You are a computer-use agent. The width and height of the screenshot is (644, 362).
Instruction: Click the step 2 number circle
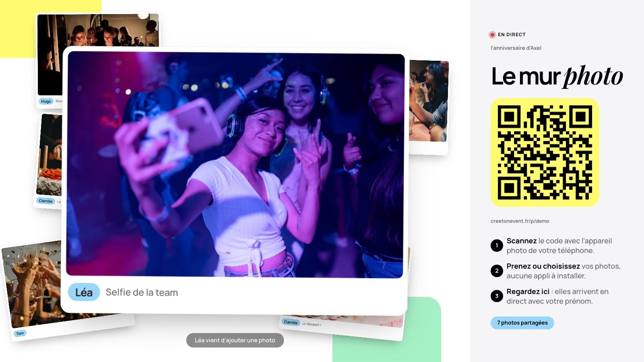[x=497, y=271]
